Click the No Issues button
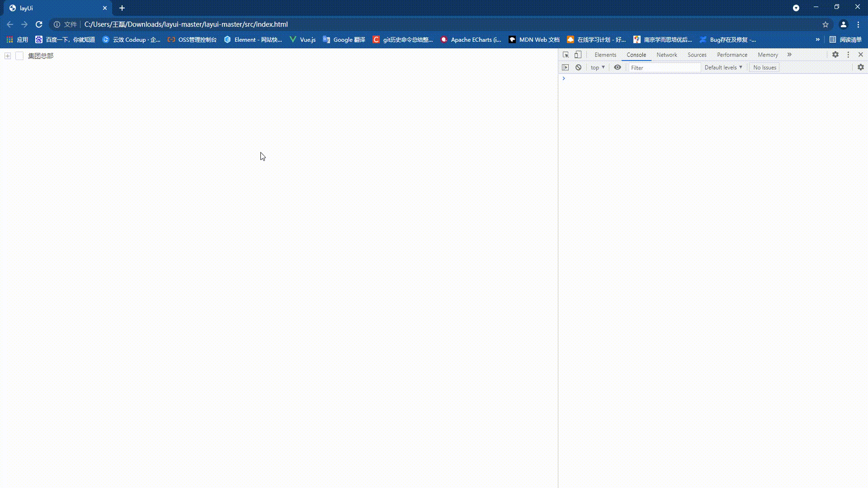 point(764,67)
